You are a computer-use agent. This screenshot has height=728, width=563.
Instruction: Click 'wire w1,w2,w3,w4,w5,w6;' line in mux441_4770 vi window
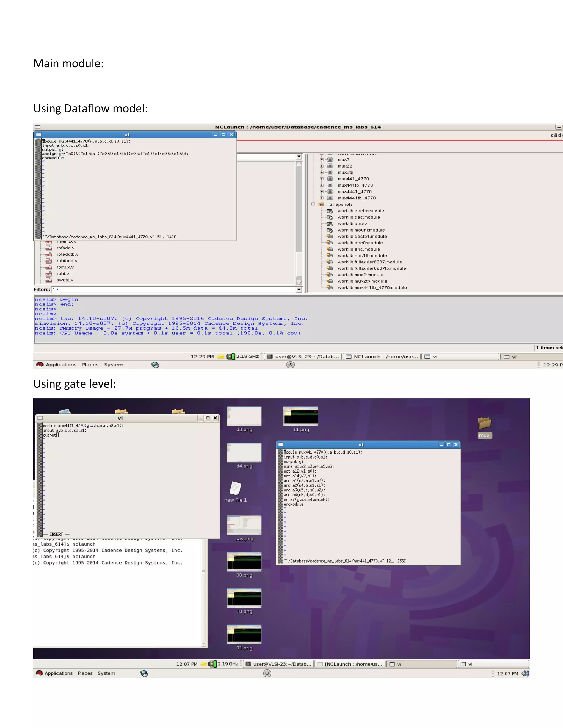[x=309, y=466]
